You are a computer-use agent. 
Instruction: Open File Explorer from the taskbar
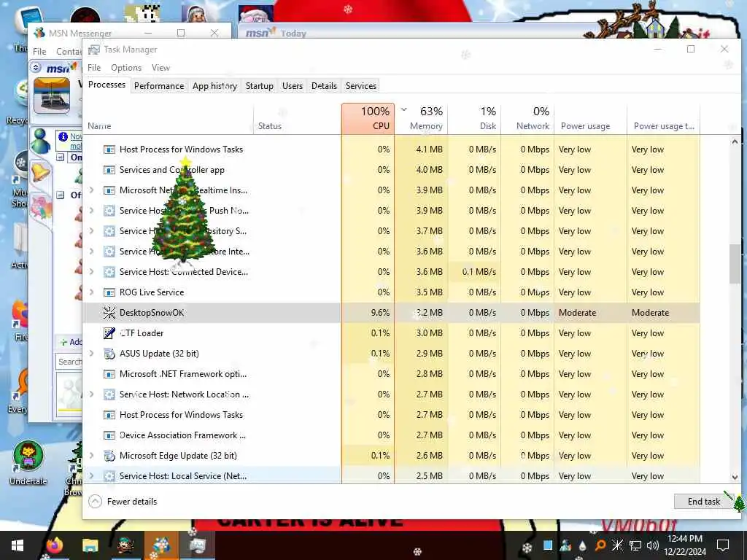click(x=90, y=545)
